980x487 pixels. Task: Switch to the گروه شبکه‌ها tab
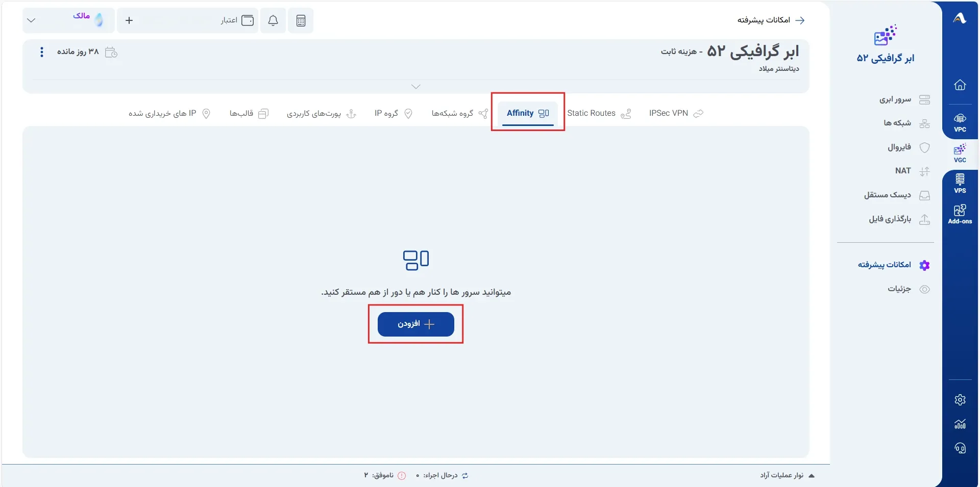coord(459,113)
